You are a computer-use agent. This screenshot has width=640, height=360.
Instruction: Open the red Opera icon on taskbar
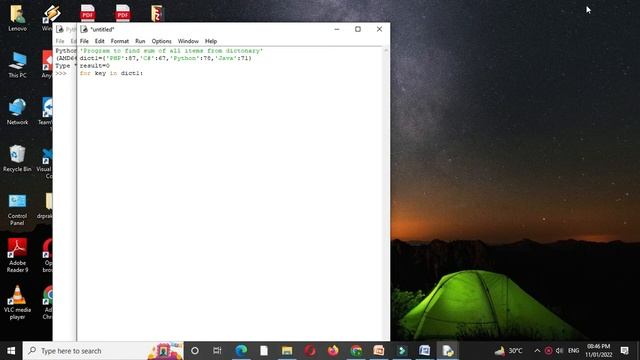(310, 351)
